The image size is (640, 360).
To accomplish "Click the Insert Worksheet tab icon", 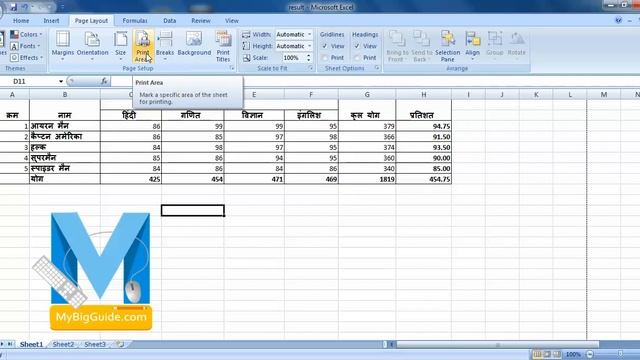I will point(120,344).
